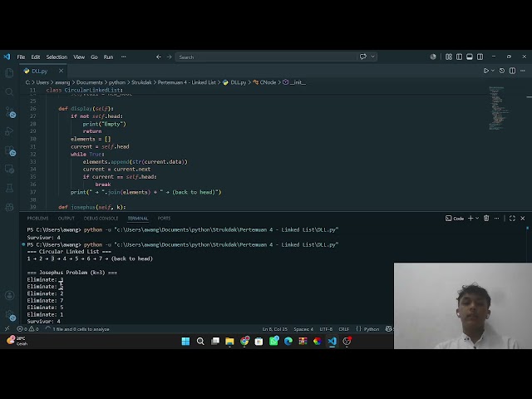Toggle the bottom panel visibility
The width and height of the screenshot is (532, 399).
(470, 57)
